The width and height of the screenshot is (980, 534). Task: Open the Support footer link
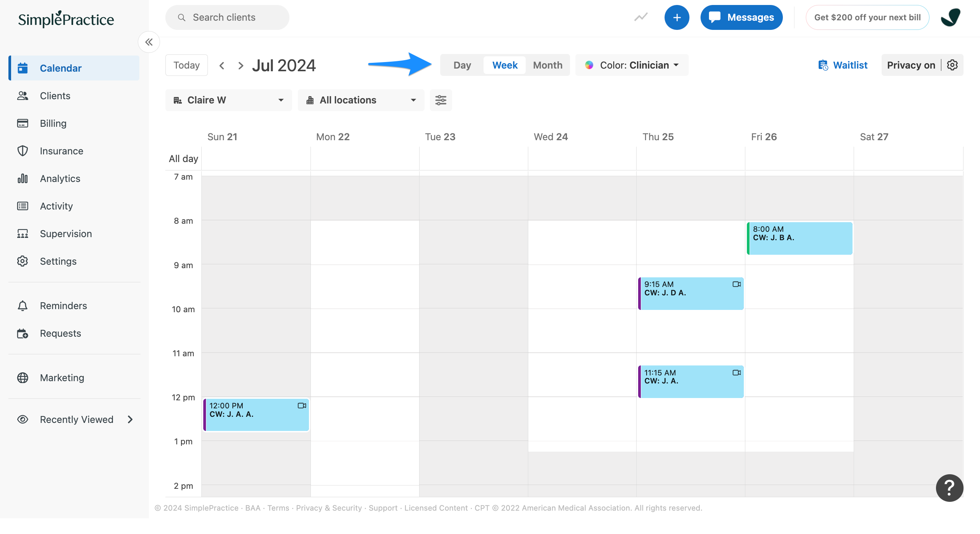point(383,508)
